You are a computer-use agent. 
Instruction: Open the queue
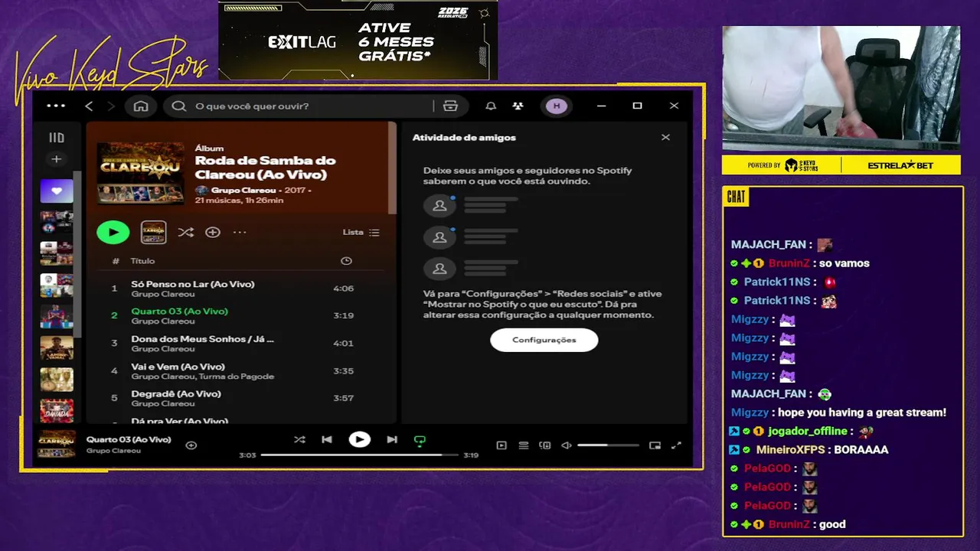point(524,445)
